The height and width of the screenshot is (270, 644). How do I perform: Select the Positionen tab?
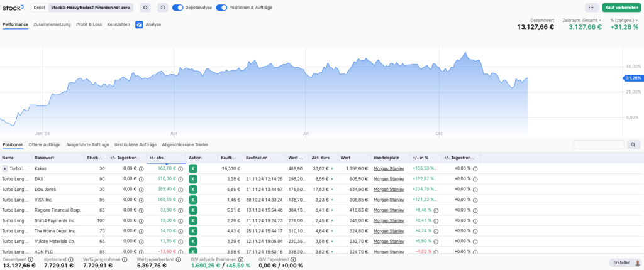tap(13, 144)
